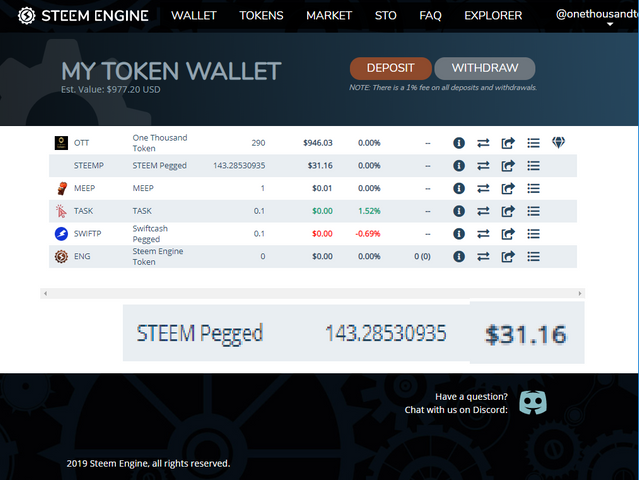
Task: Click send icon in ENG row
Action: pos(508,256)
